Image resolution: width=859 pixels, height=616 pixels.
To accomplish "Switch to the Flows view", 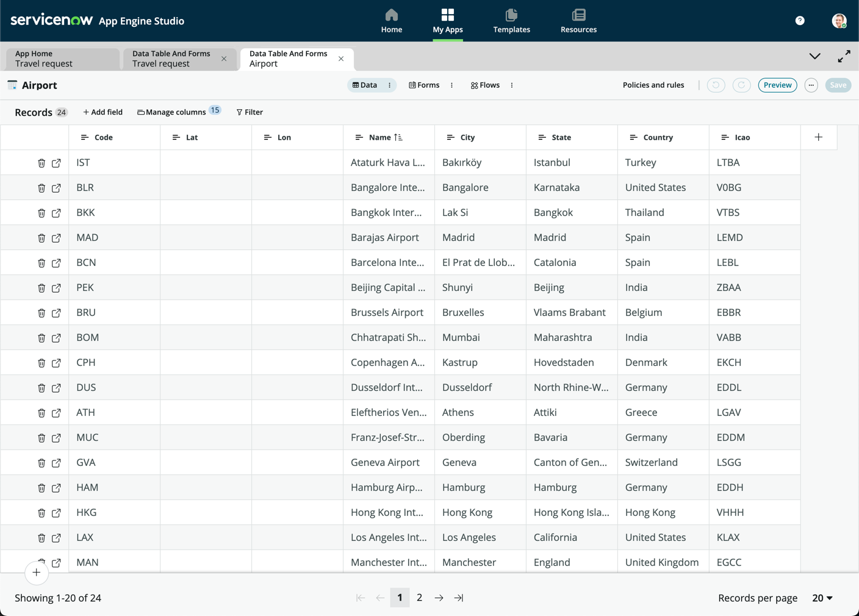I will (x=485, y=85).
